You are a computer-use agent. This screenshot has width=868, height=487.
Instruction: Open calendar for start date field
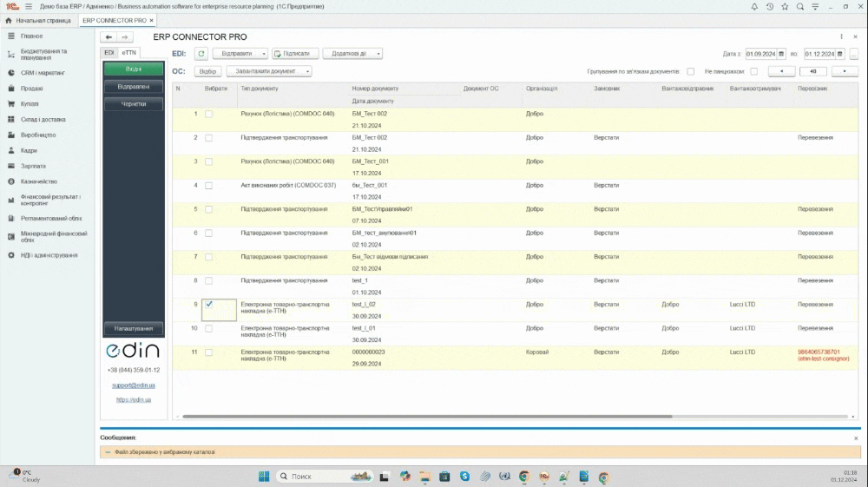781,54
